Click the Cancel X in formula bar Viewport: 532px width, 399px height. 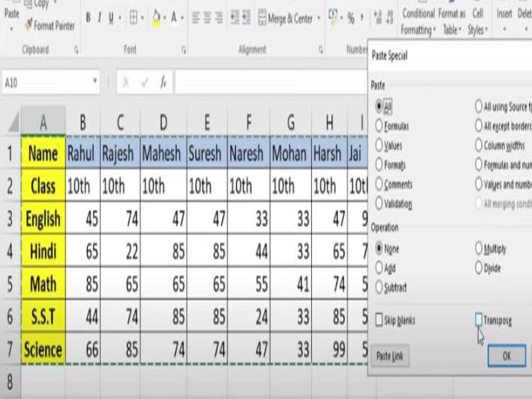click(x=126, y=82)
